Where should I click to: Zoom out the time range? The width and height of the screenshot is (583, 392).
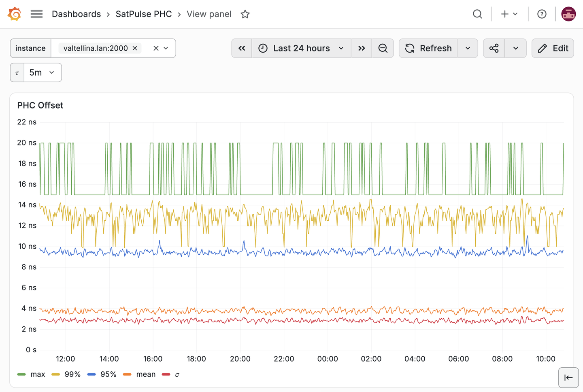coord(383,48)
